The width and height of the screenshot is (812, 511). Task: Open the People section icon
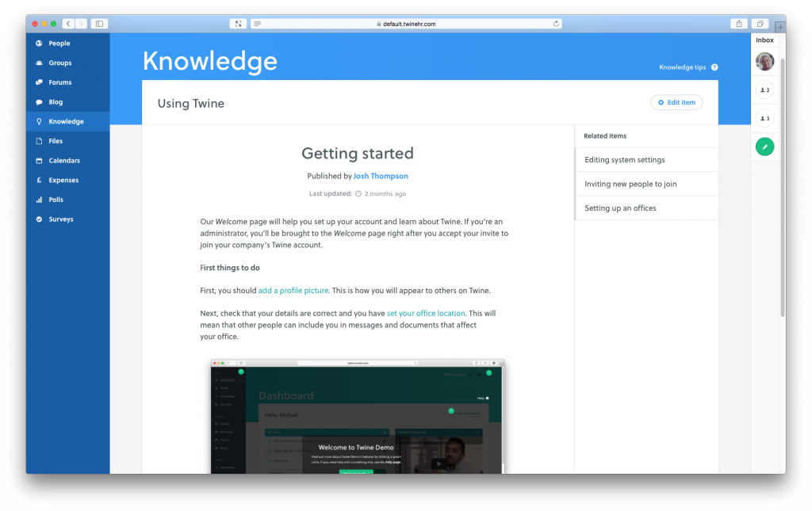pyautogui.click(x=39, y=44)
